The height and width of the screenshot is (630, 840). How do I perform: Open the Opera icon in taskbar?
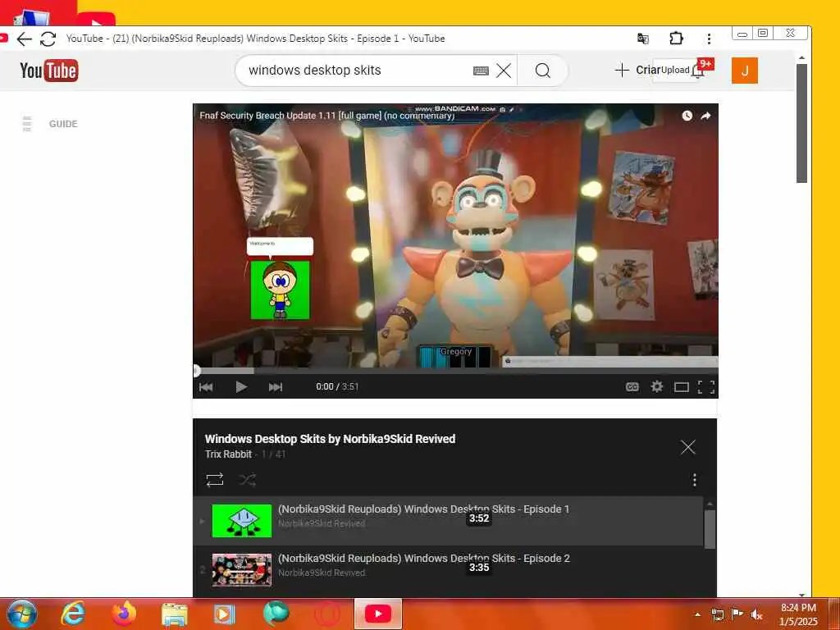[328, 614]
